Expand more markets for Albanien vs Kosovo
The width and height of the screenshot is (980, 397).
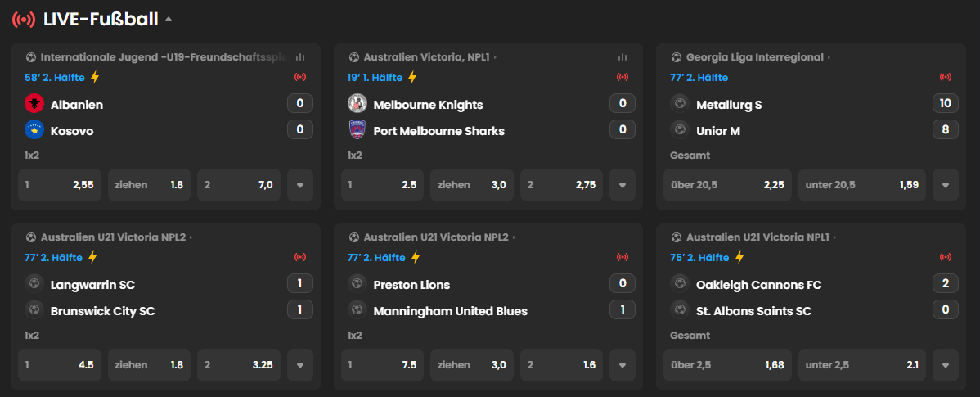300,185
